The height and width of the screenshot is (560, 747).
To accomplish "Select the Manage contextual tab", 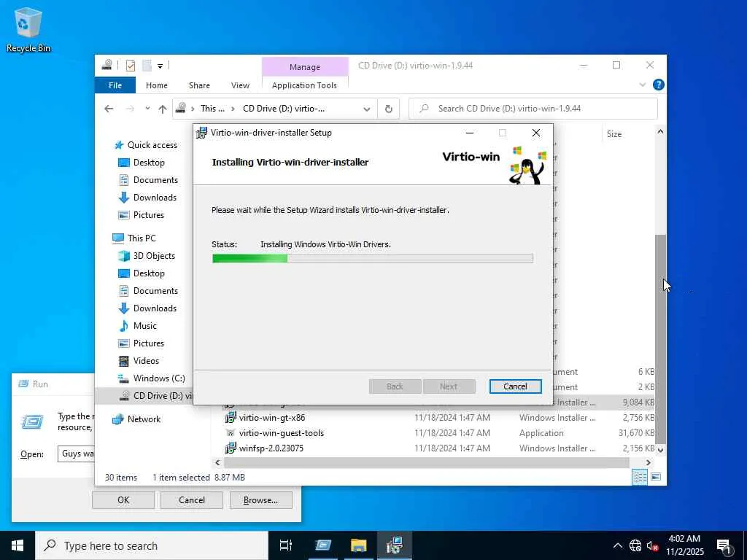I will [305, 66].
